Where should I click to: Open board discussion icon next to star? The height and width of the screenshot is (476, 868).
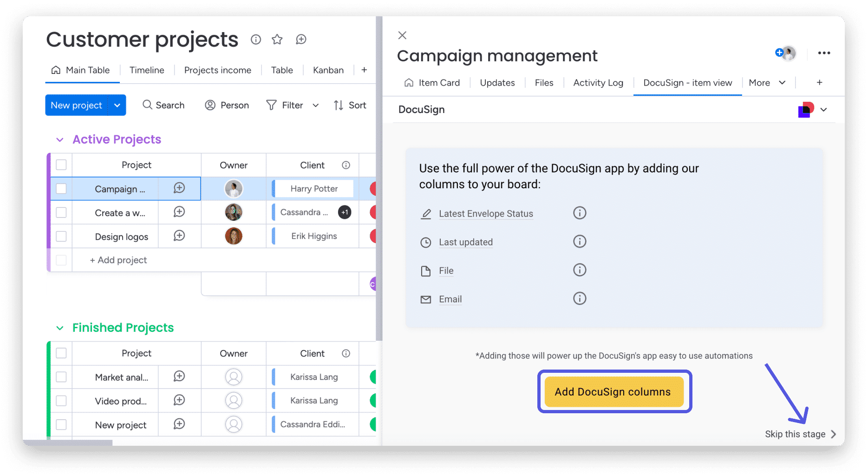tap(301, 40)
